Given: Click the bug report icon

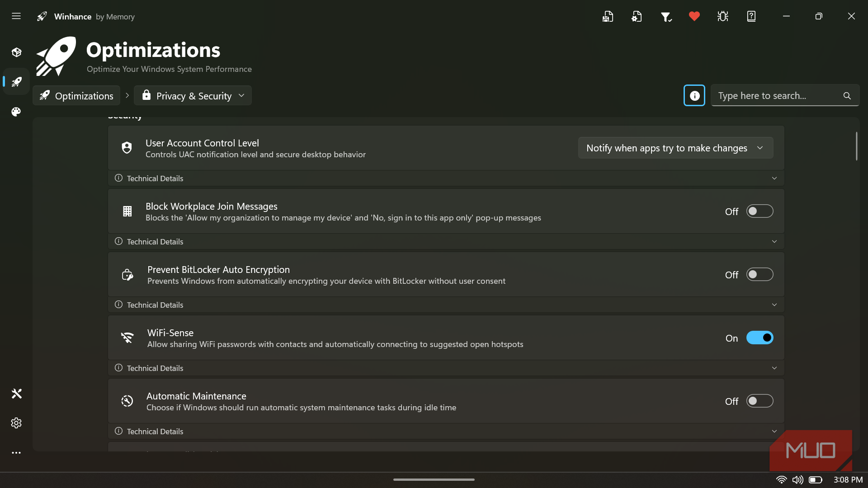Looking at the screenshot, I should tap(723, 17).
